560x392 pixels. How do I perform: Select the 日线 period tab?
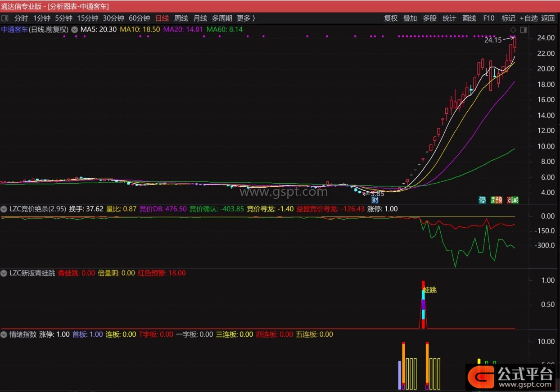tap(162, 18)
